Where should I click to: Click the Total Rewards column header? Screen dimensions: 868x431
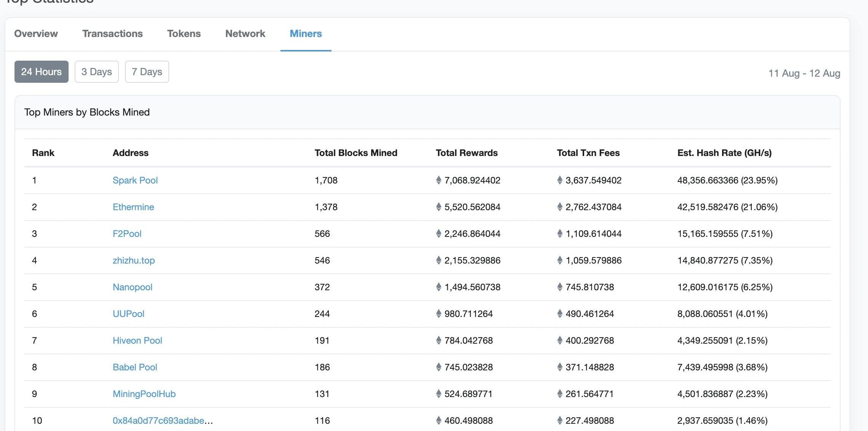467,153
